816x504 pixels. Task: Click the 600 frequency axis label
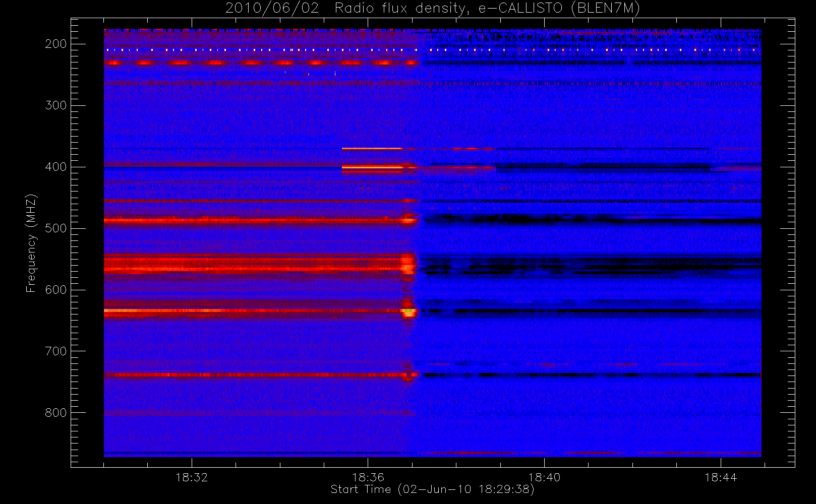coord(56,290)
